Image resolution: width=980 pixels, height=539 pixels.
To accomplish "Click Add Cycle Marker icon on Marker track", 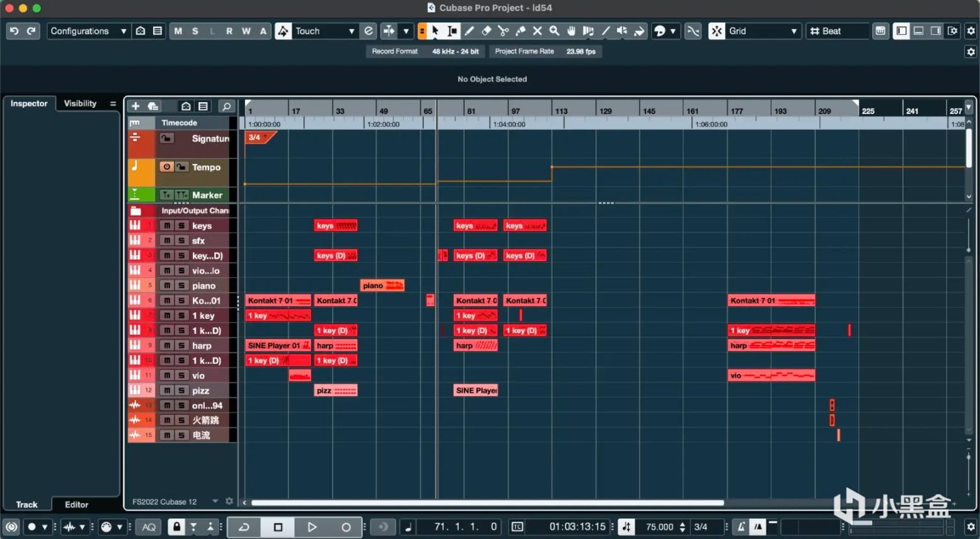I will (x=182, y=195).
